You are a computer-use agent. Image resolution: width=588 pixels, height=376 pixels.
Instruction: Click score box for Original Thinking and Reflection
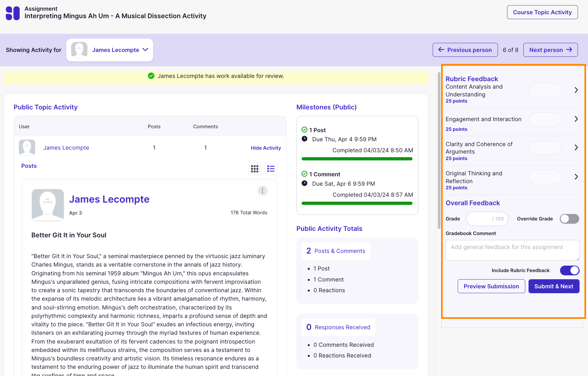[x=545, y=177]
